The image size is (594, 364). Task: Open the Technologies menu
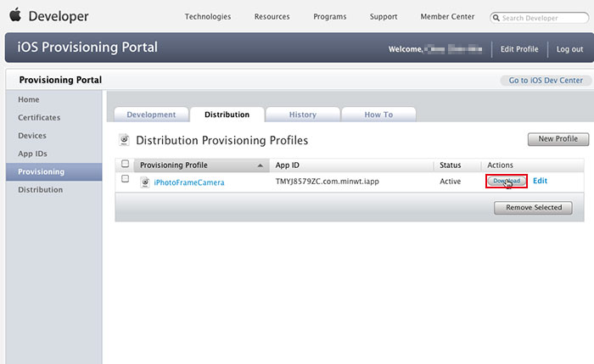tap(208, 17)
